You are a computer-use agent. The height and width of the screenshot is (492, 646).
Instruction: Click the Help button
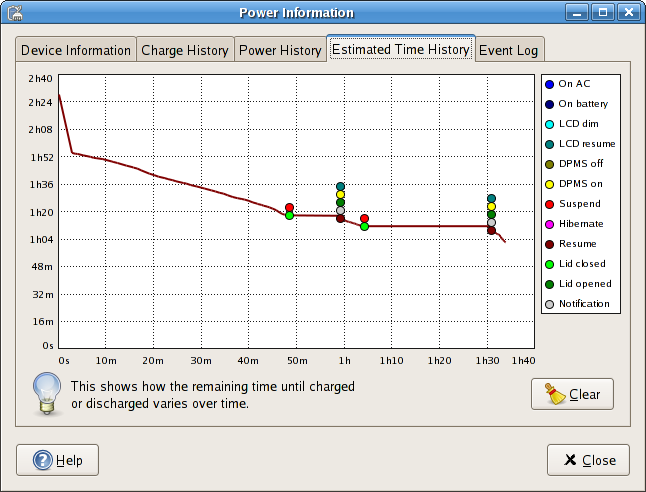(57, 460)
